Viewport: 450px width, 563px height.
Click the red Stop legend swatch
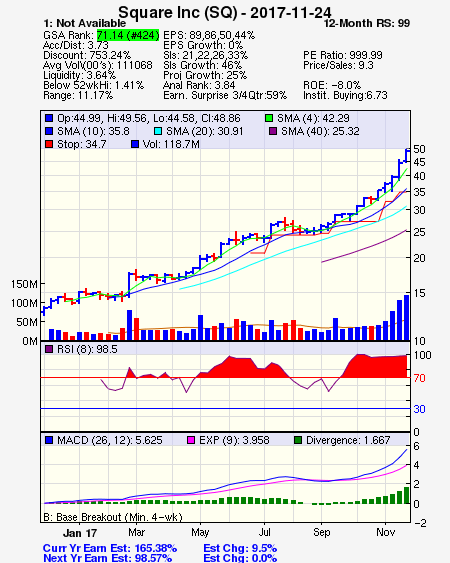(49, 144)
